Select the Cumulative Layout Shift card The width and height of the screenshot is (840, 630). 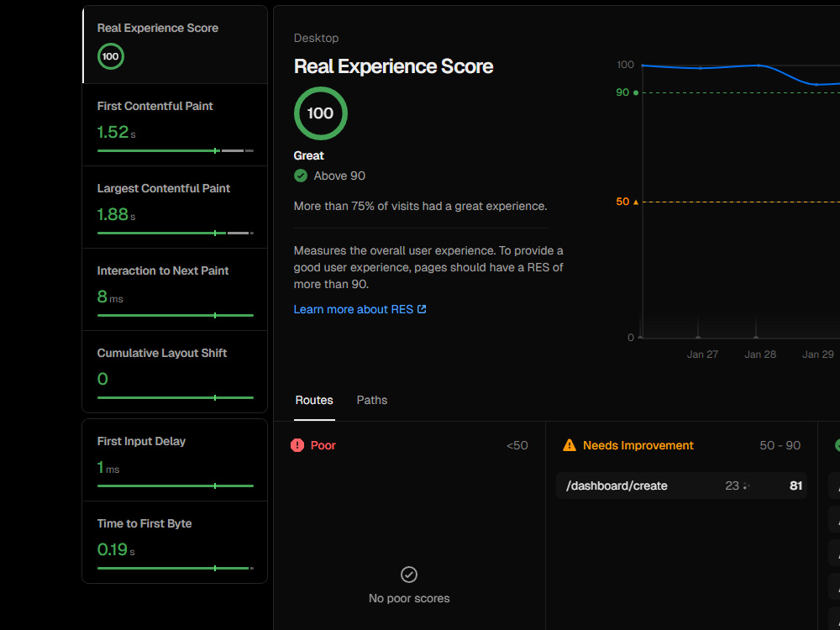coord(175,372)
